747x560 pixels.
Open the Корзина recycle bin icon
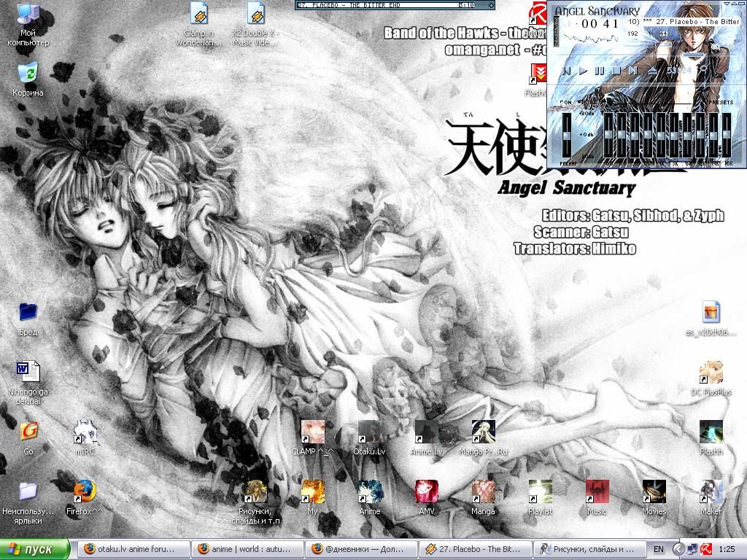pyautogui.click(x=28, y=79)
